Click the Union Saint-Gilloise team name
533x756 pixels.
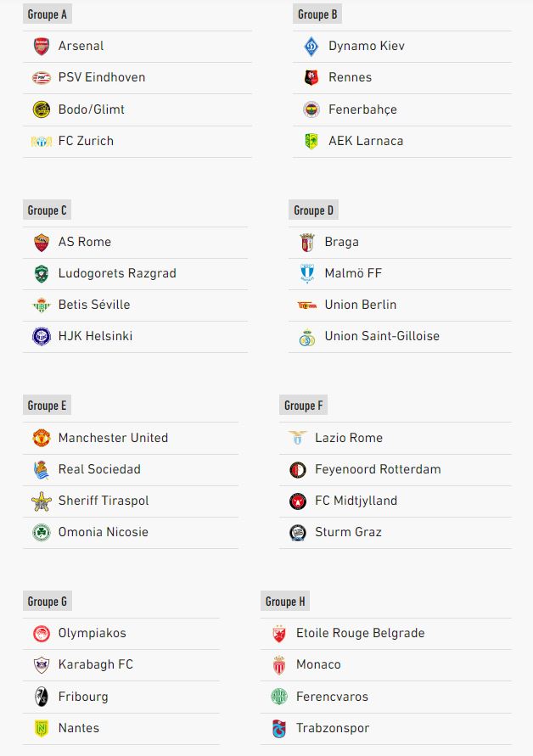382,336
